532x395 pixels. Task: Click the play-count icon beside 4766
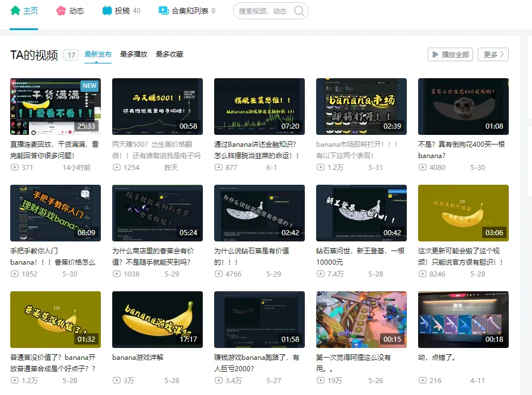tap(219, 274)
